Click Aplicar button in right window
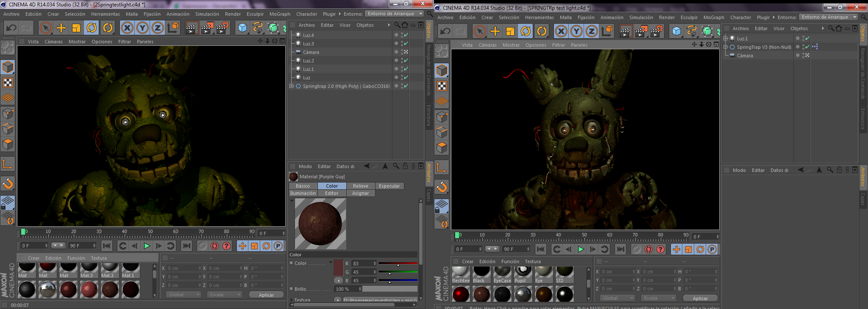 point(700,298)
